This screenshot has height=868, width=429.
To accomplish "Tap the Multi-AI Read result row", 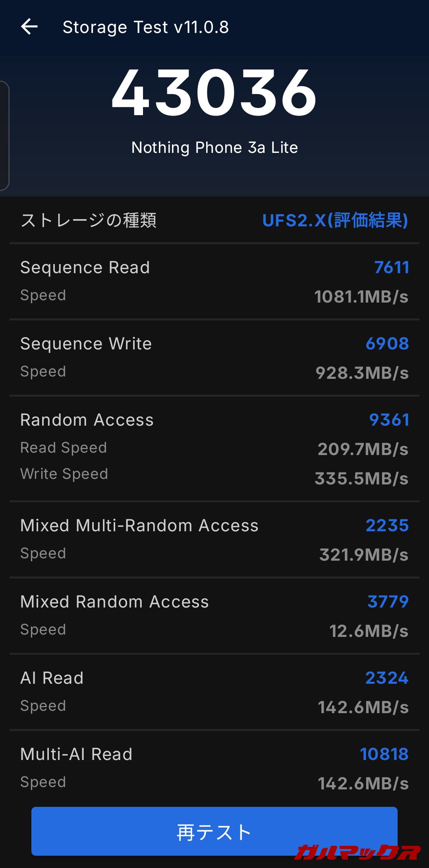I will click(214, 767).
